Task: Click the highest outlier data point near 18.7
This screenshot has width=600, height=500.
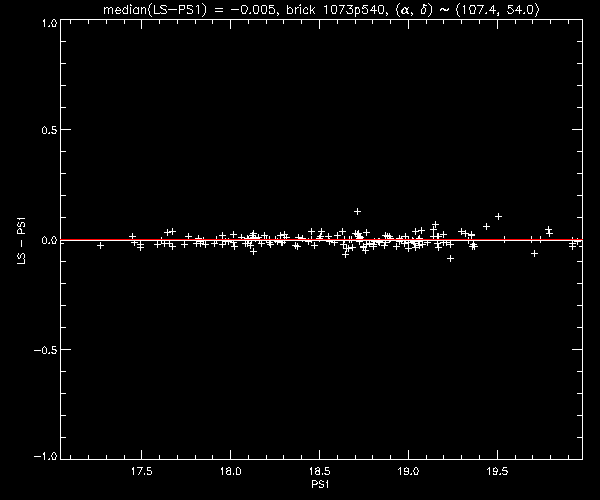Action: [x=357, y=212]
